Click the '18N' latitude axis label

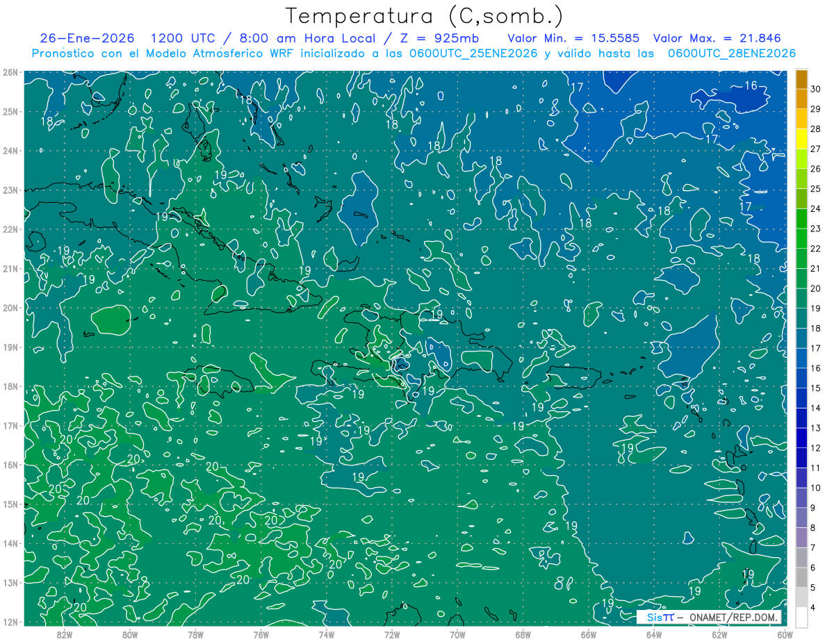click(x=10, y=386)
